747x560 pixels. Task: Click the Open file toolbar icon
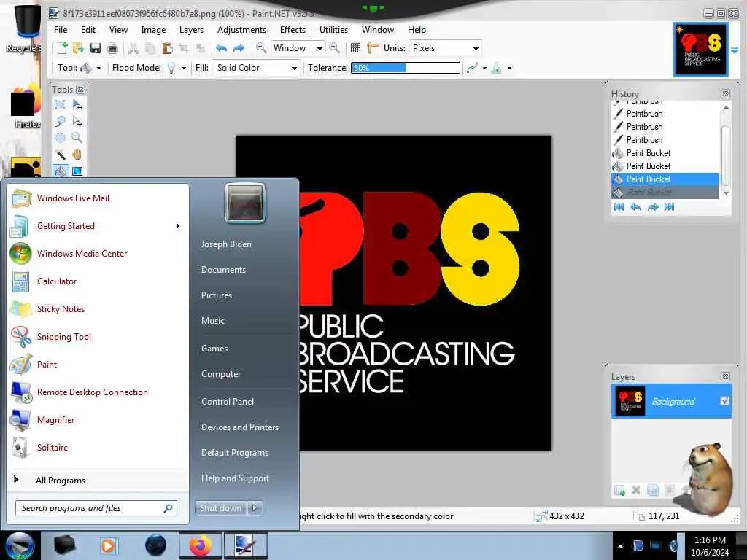[78, 48]
